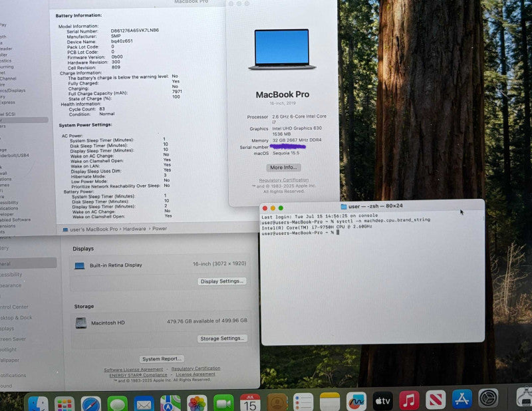The width and height of the screenshot is (532, 411).
Task: Open Finder from the Dock
Action: point(38,404)
